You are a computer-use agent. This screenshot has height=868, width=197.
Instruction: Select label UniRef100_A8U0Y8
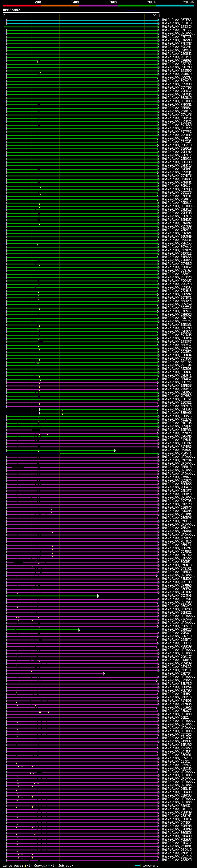pyautogui.click(x=176, y=494)
